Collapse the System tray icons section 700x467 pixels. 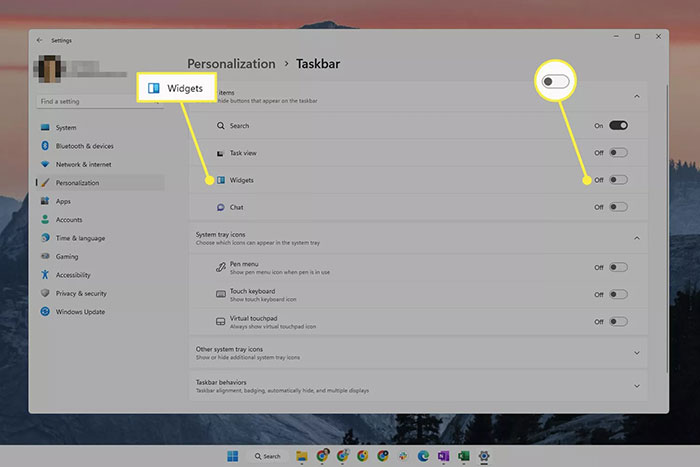coord(637,238)
